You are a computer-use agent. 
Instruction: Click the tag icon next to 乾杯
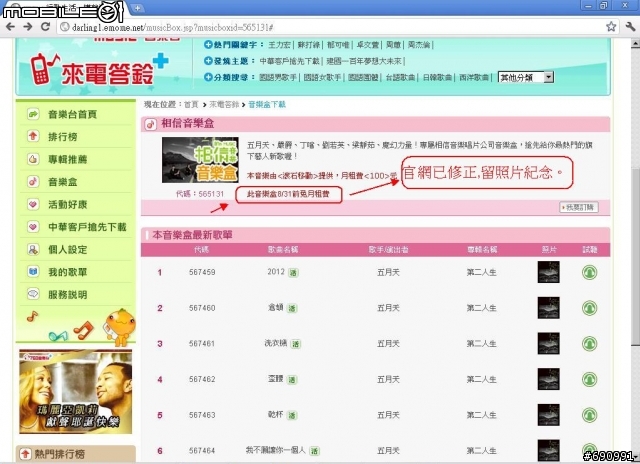click(x=292, y=416)
